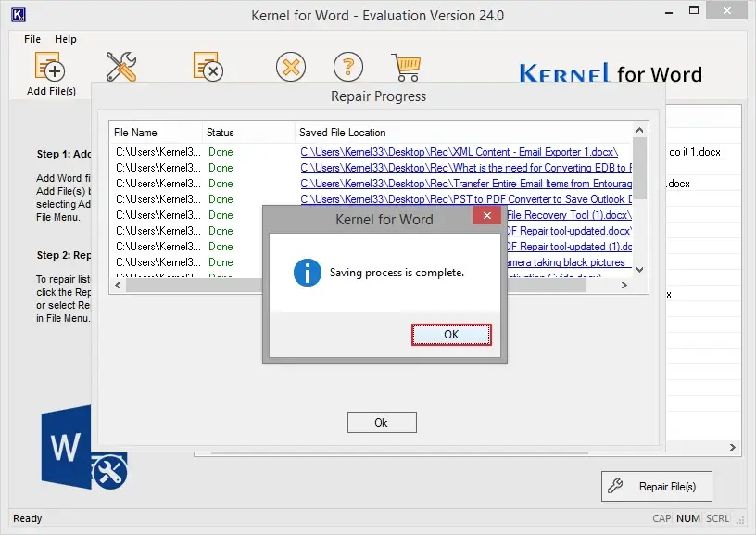
Task: Click the Add File(s) toolbar icon
Action: (50, 67)
